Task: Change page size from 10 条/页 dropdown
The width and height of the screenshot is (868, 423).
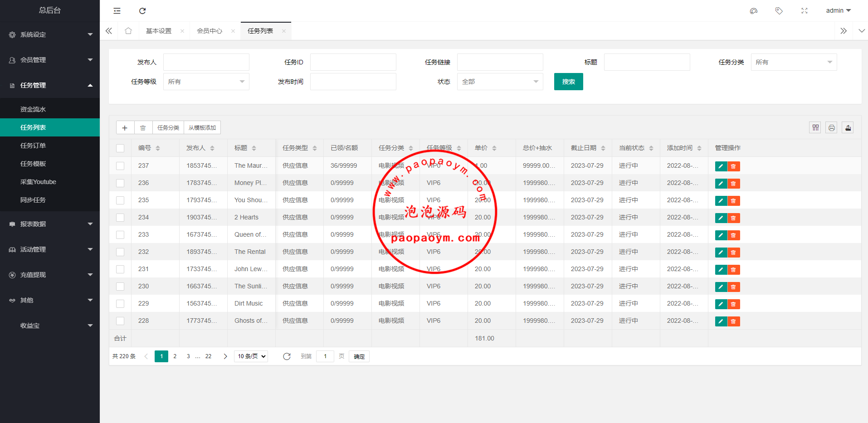Action: (251, 356)
